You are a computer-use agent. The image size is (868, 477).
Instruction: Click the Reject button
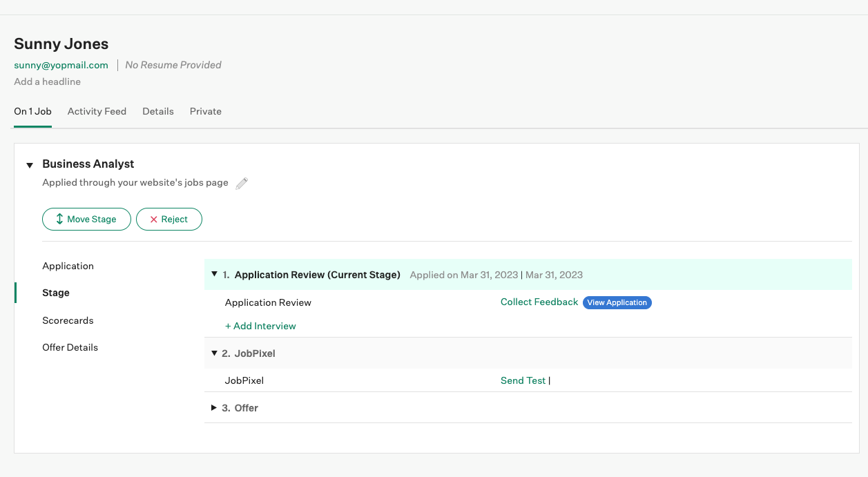[169, 219]
